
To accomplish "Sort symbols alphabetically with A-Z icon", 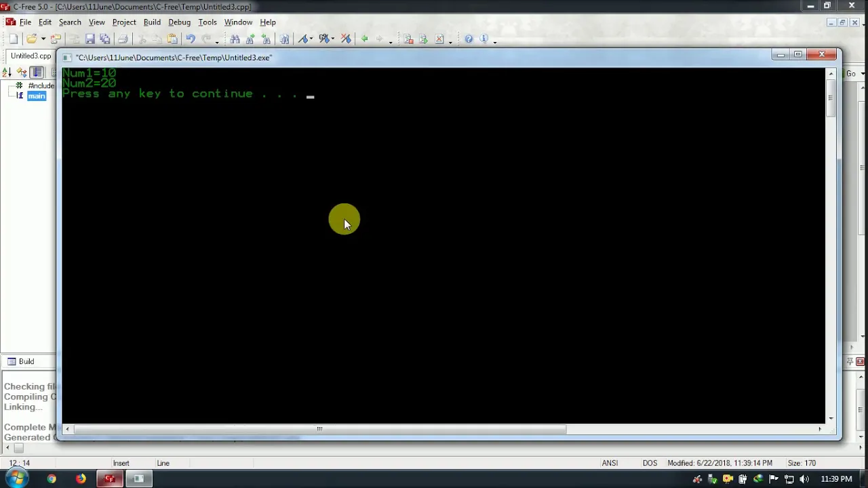I will [x=7, y=73].
